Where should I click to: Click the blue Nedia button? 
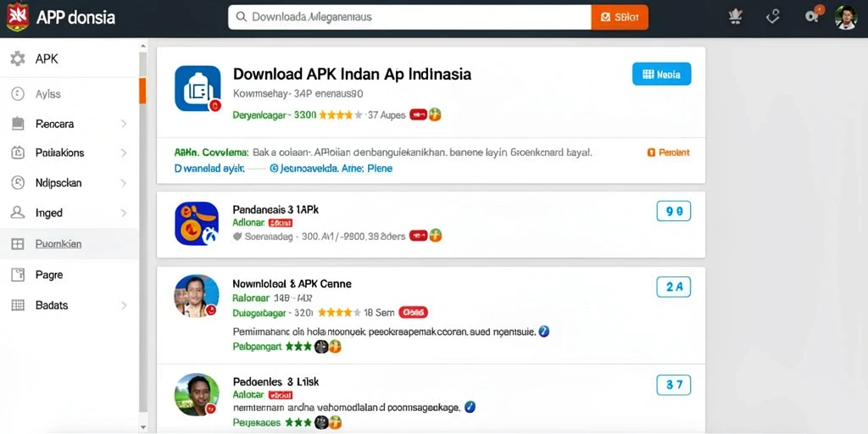tap(661, 75)
